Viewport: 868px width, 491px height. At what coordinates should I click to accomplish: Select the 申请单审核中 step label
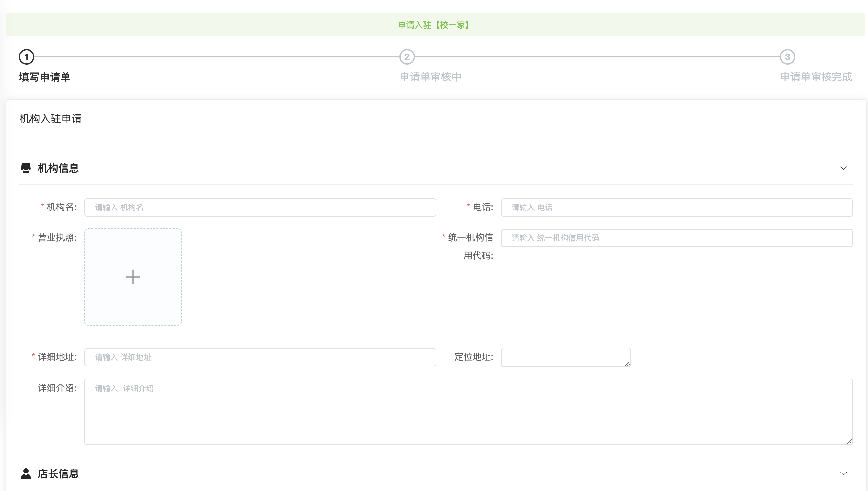point(430,77)
